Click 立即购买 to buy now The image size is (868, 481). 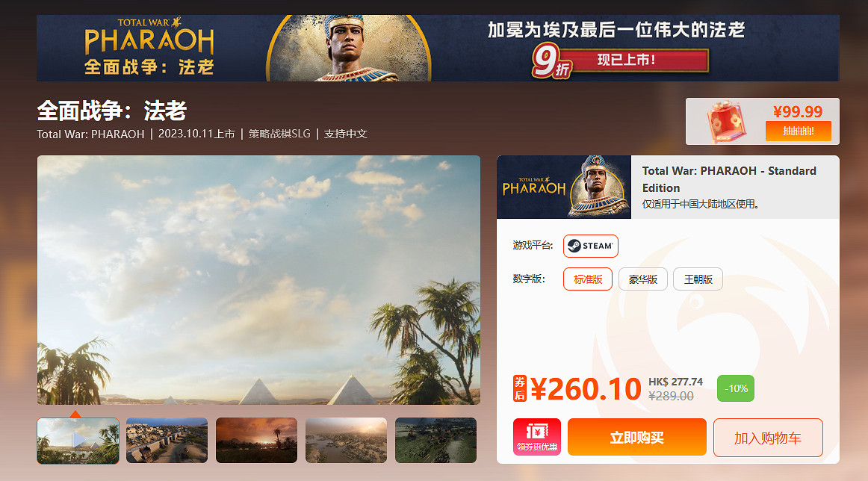pyautogui.click(x=636, y=437)
